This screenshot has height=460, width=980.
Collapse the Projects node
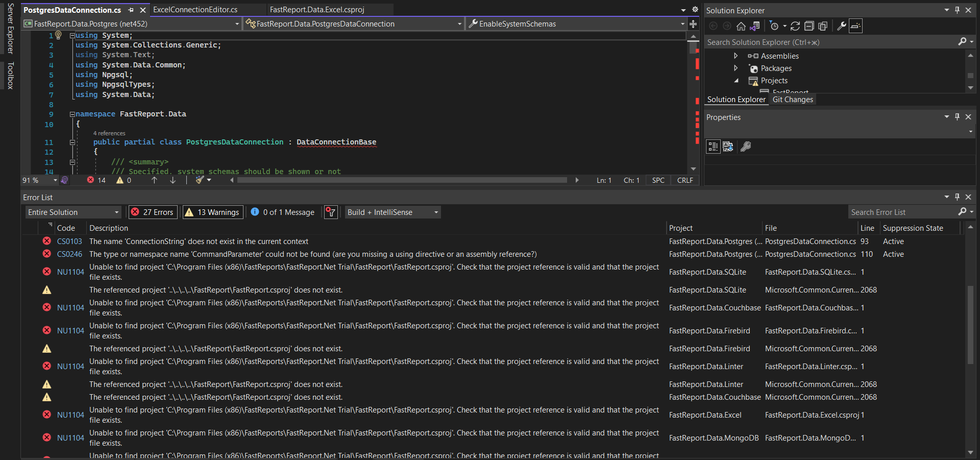coord(736,81)
